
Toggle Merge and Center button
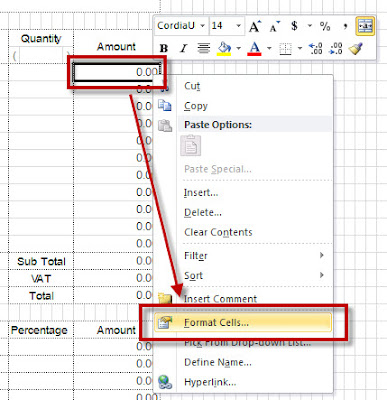(365, 26)
